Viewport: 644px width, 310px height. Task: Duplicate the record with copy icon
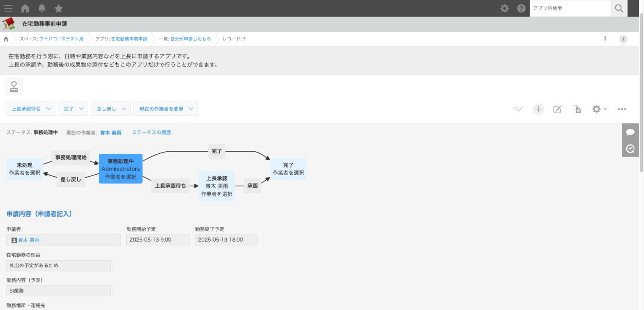tap(577, 109)
